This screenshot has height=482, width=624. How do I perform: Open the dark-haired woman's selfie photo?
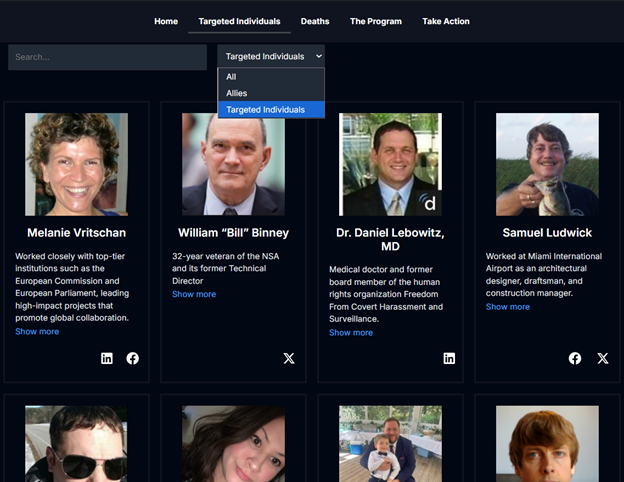(233, 444)
